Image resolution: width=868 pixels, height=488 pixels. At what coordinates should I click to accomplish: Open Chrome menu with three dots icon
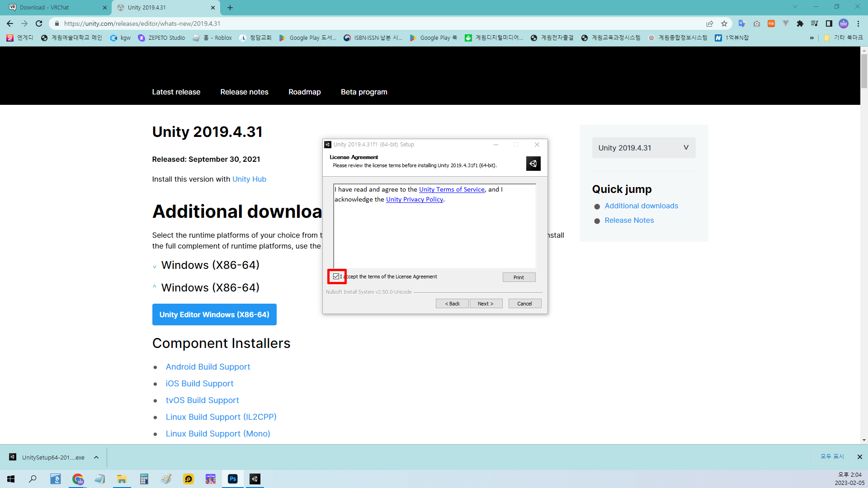tap(858, 23)
